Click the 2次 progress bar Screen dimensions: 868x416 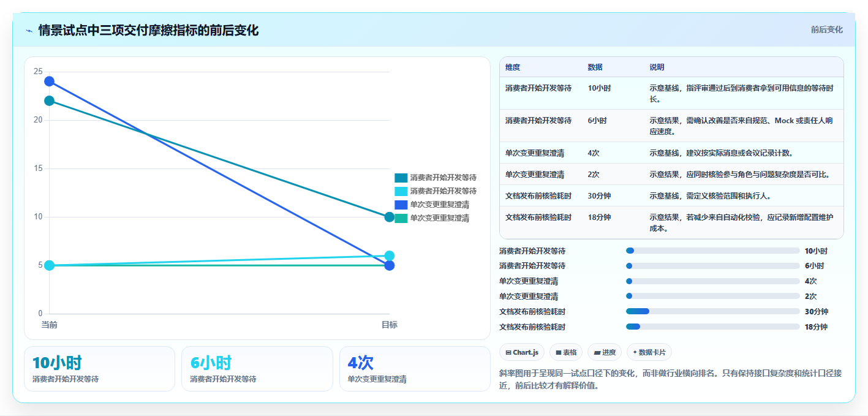713,296
